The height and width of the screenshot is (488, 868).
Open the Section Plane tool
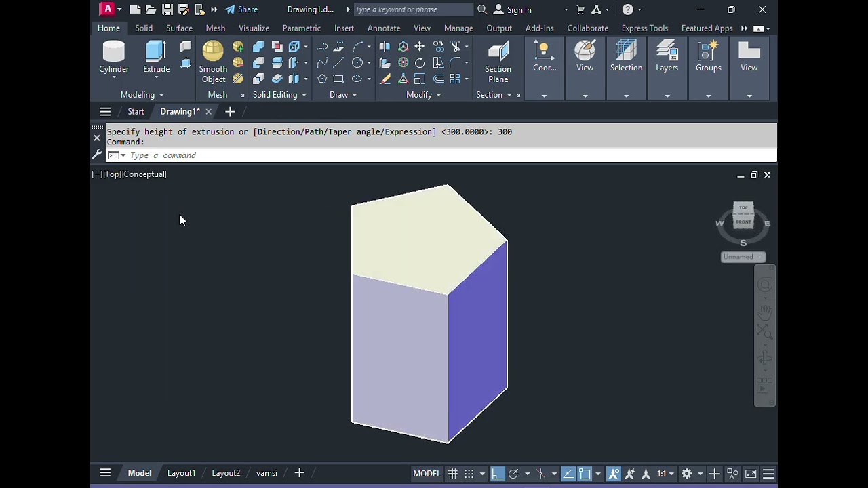tap(498, 62)
